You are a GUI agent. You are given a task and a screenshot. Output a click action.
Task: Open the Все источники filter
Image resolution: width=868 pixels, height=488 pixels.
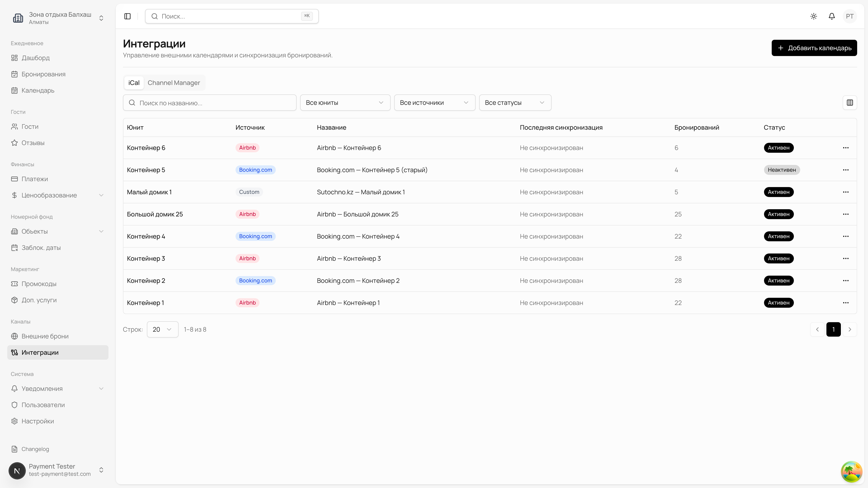click(434, 103)
